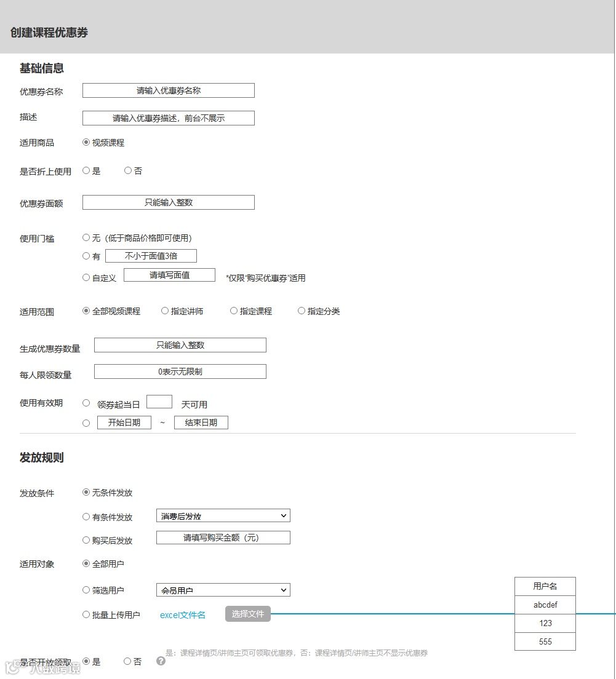Screen dimensions: 616x679
Task: Select 指定课程 scope option
Action: 233,311
